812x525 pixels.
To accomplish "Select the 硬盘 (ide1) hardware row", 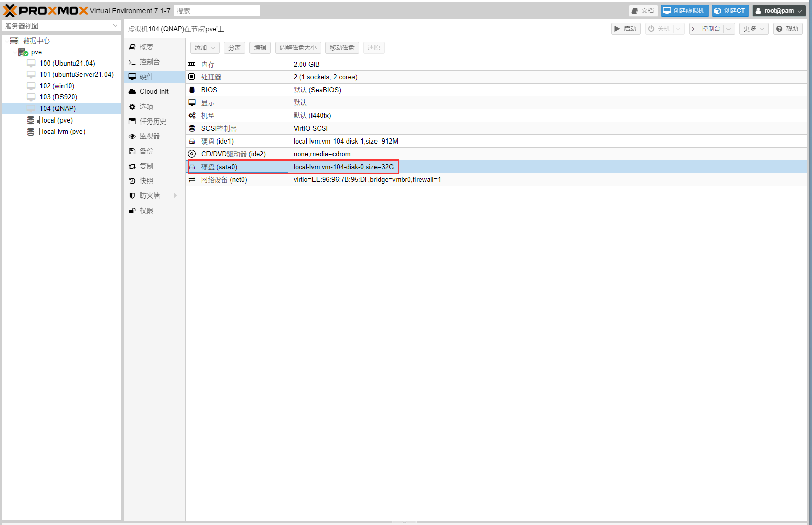I will point(496,142).
